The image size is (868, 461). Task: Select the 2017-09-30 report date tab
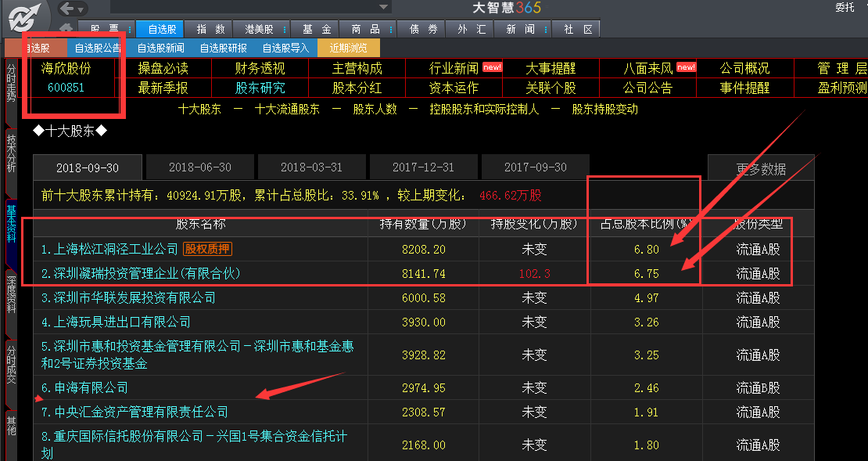[x=536, y=167]
